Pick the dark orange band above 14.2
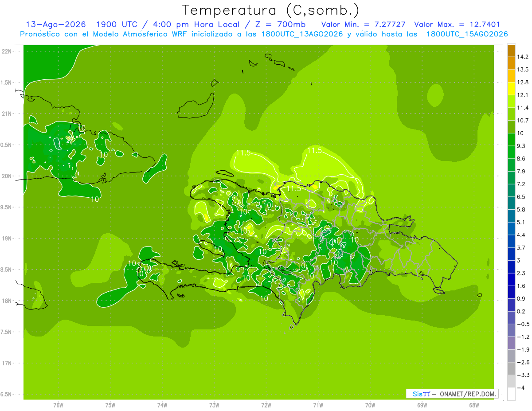532x411 pixels. point(511,51)
